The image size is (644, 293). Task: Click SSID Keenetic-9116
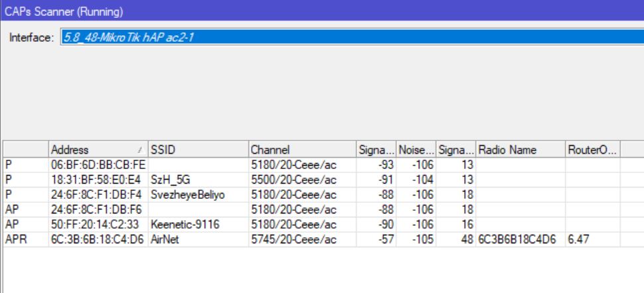pyautogui.click(x=185, y=225)
